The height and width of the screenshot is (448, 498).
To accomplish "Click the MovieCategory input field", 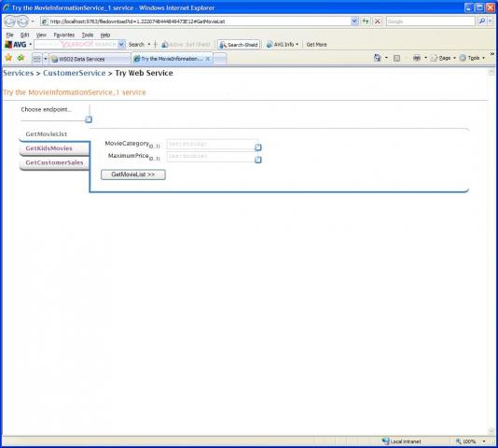I will click(211, 144).
